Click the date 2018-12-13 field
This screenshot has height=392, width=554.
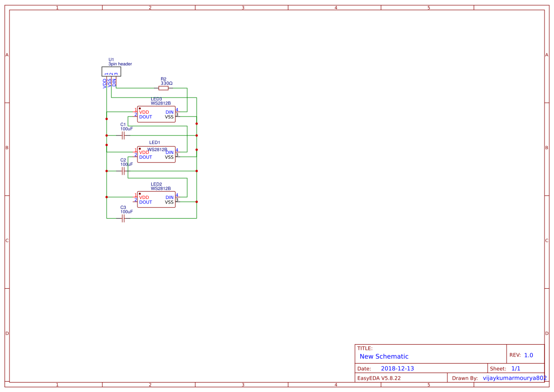(x=398, y=368)
